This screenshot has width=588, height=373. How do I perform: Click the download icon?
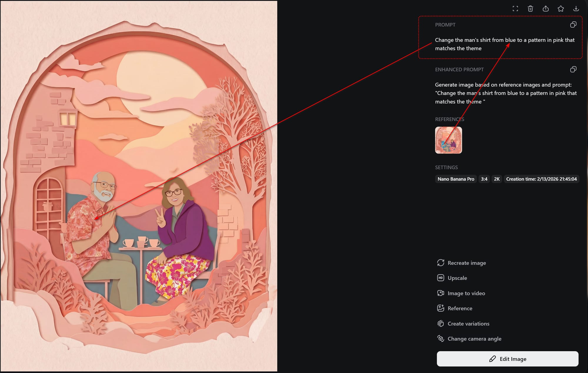coord(576,9)
